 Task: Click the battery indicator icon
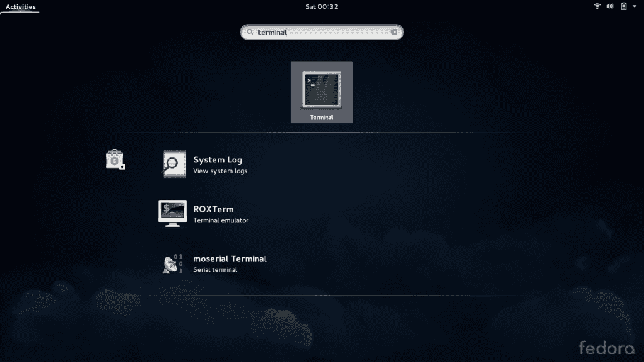click(623, 6)
